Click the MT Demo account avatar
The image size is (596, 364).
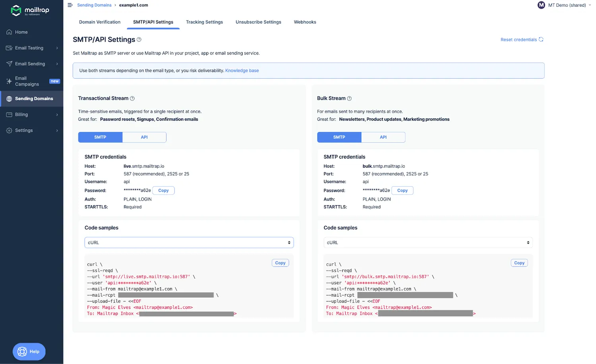[x=541, y=5]
